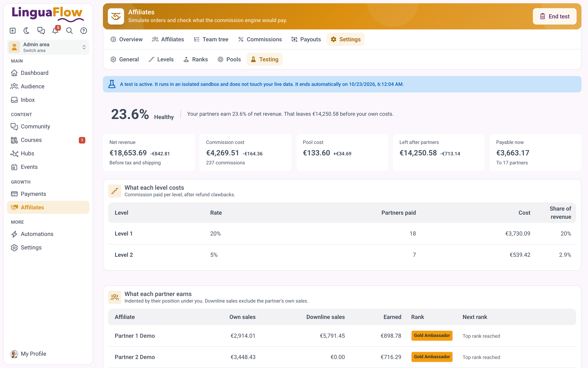This screenshot has height=368, width=588.
Task: Expand the Admin area switcher
Action: 48,47
